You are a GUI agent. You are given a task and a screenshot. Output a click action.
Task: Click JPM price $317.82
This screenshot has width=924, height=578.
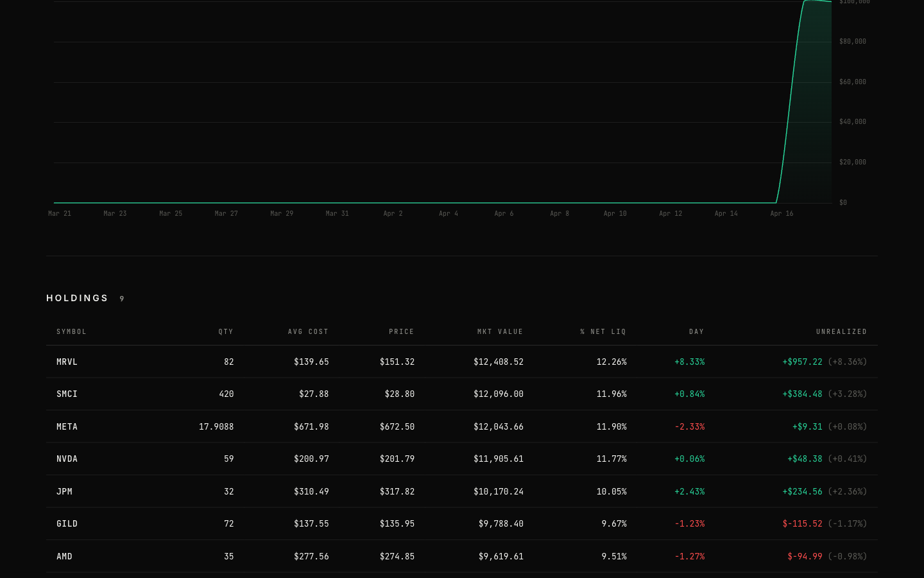[397, 491]
